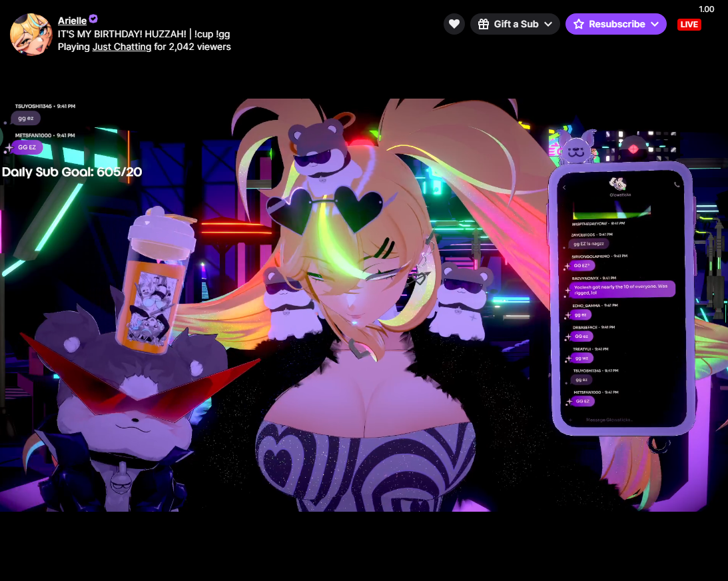Click the "Daily Sub Goal: 605/20" overlay text
This screenshot has height=581, width=728.
coord(72,172)
